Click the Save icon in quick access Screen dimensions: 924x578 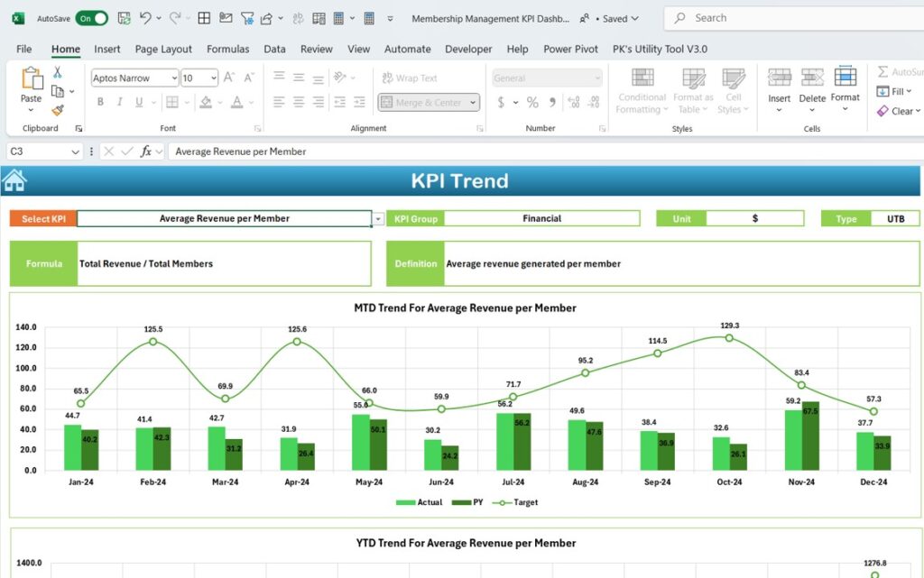pos(124,18)
